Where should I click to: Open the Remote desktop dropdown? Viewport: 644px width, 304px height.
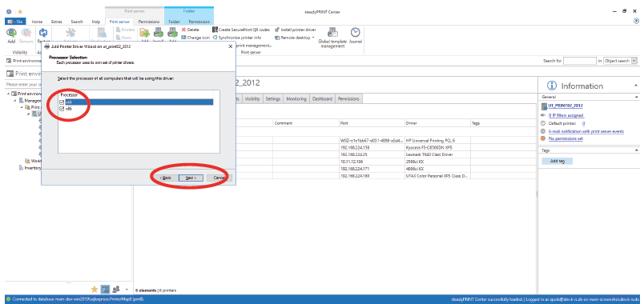[x=313, y=38]
